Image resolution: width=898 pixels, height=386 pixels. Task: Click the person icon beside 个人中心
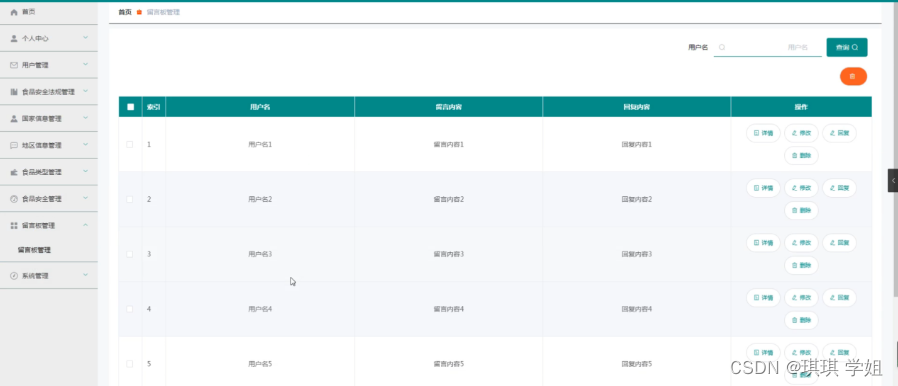point(14,38)
